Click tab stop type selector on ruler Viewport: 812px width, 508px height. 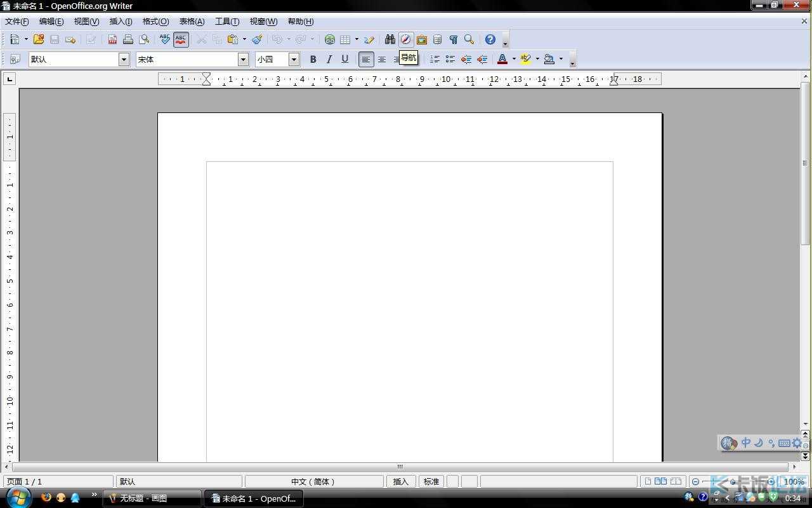coord(10,79)
